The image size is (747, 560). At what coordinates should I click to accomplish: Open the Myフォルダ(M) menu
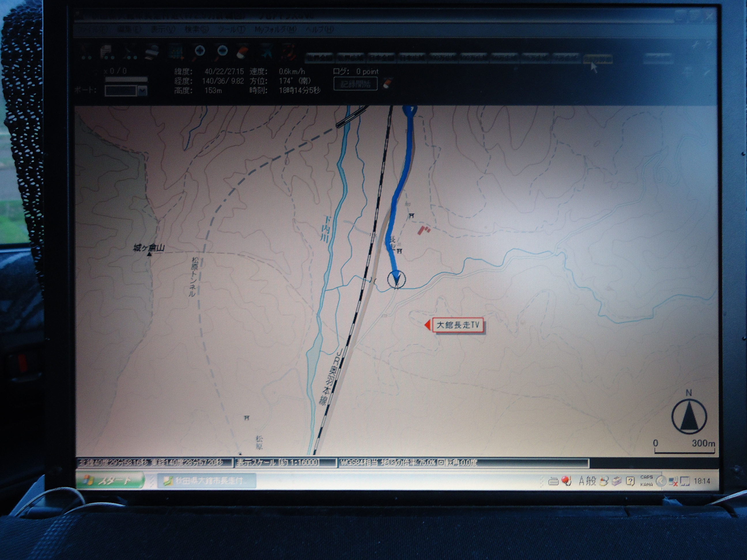[x=275, y=29]
